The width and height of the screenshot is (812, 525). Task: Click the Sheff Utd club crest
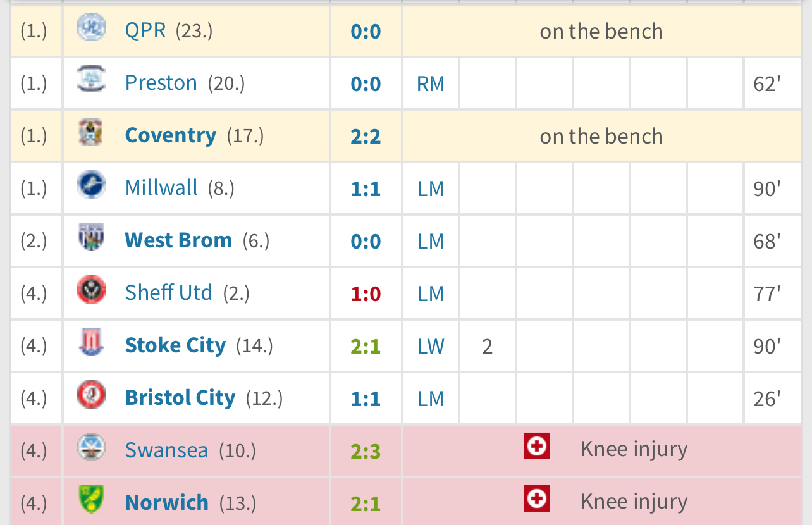point(91,290)
